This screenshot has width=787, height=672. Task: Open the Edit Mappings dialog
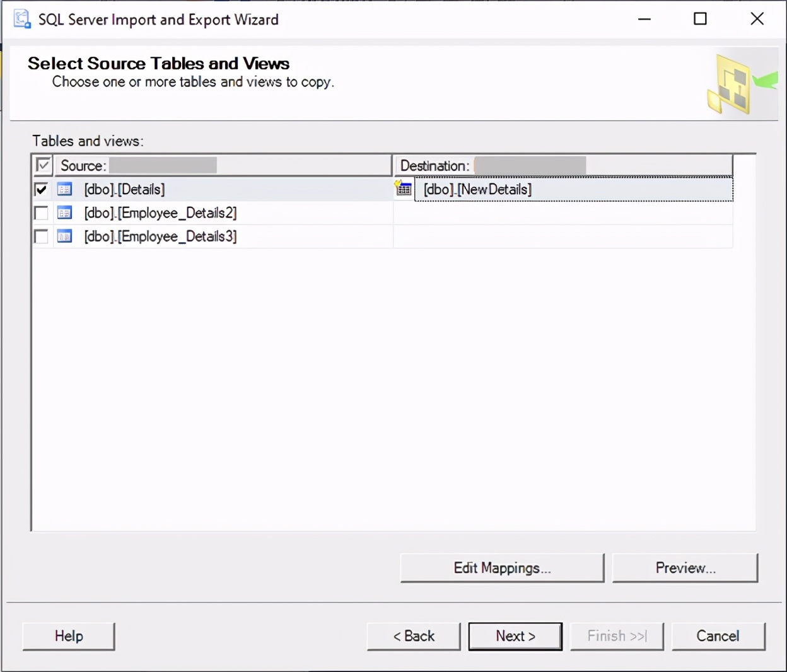click(x=502, y=568)
